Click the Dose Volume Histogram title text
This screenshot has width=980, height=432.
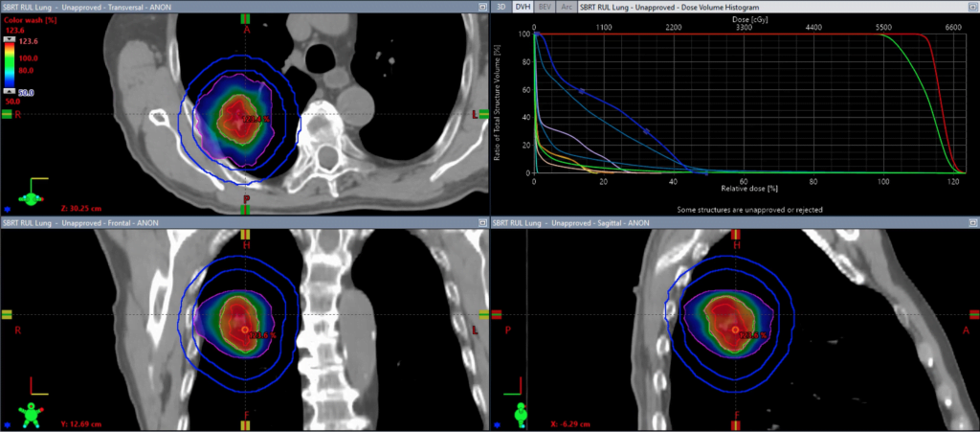pos(669,7)
